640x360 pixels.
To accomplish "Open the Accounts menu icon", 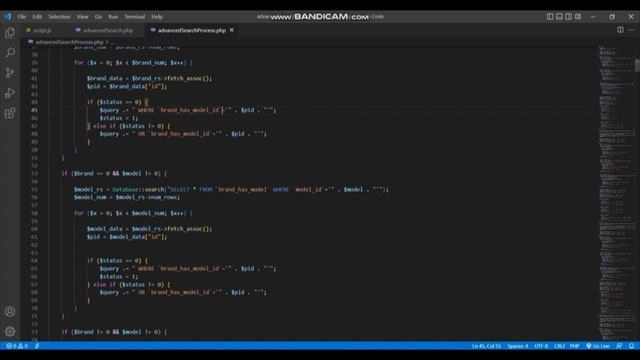I will coord(10,311).
